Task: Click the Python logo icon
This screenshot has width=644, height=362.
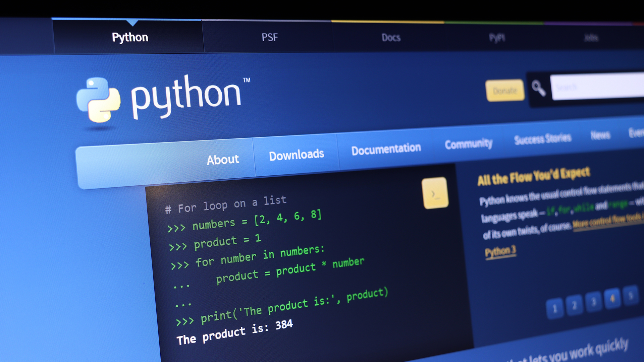Action: coord(98,100)
